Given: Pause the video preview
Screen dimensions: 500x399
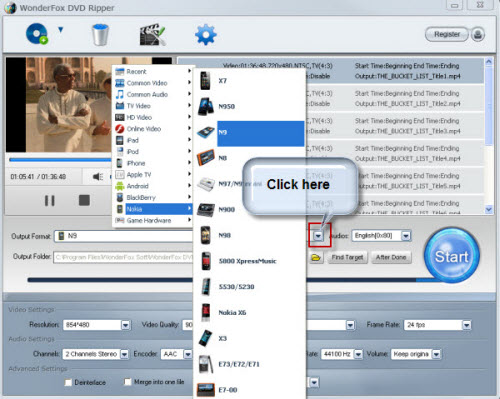Looking at the screenshot, I should tap(50, 200).
